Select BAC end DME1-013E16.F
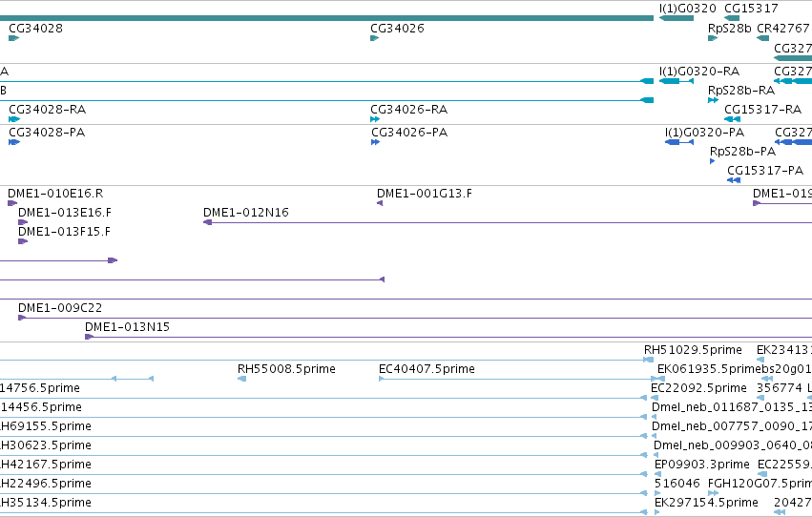 tap(65, 213)
